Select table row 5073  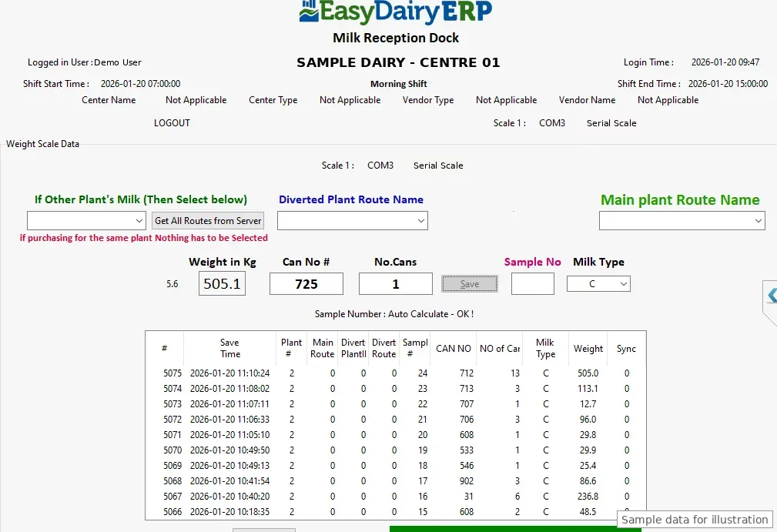[396, 403]
